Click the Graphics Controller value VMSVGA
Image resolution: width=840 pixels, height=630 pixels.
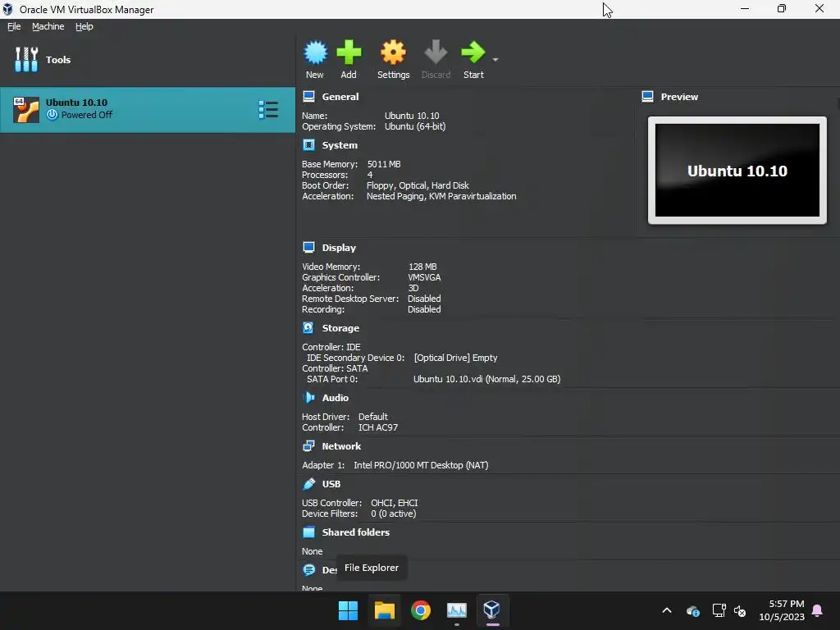424,277
